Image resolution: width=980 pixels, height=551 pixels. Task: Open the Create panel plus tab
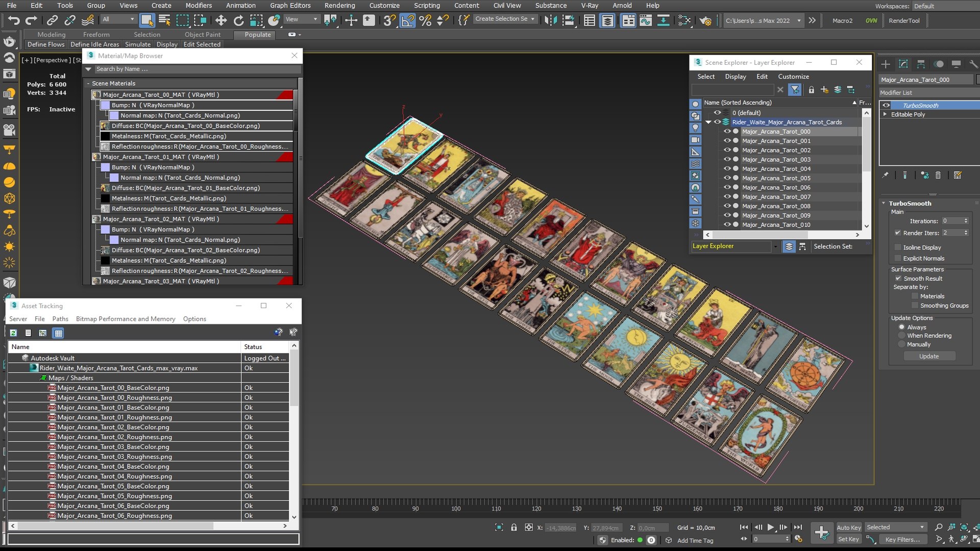coord(886,64)
